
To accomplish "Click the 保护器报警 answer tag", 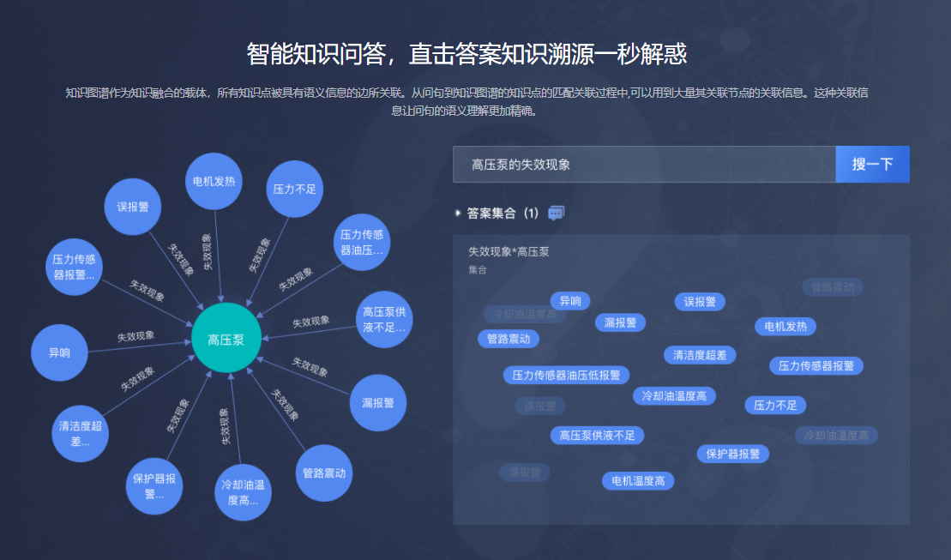I will click(732, 454).
